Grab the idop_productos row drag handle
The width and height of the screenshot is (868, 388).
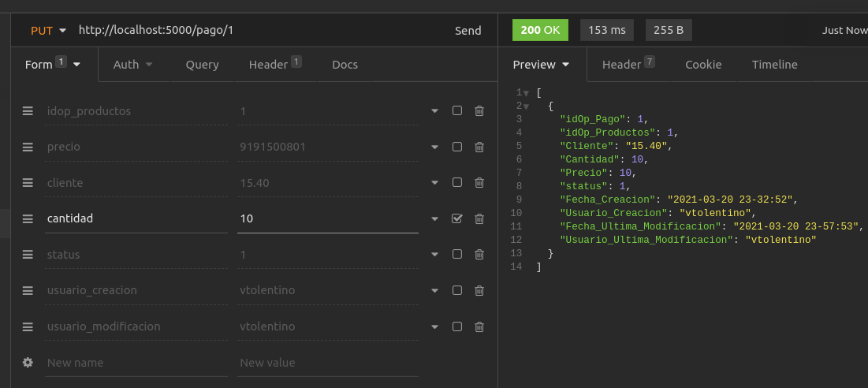click(28, 110)
